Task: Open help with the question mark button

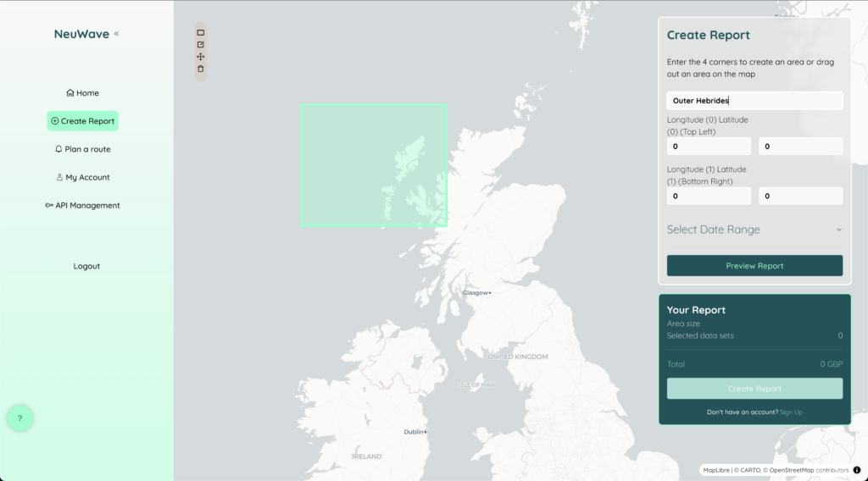Action: [x=20, y=417]
